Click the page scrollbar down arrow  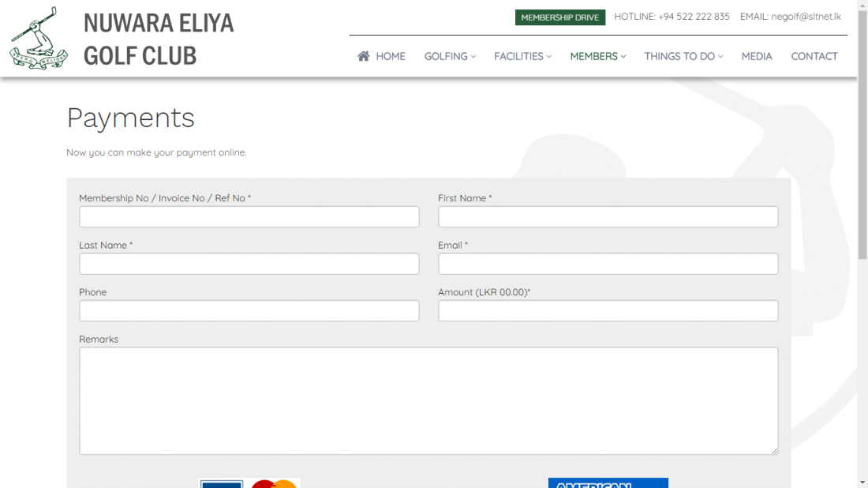coord(862,482)
